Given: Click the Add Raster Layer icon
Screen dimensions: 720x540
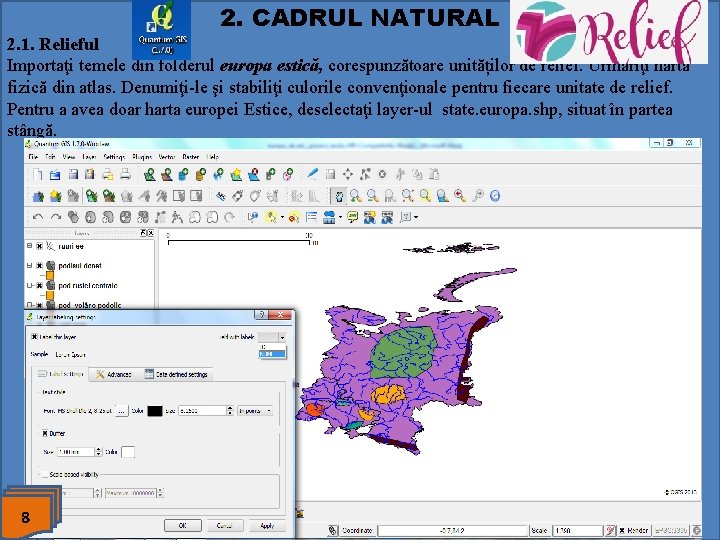Looking at the screenshot, I should 166,174.
